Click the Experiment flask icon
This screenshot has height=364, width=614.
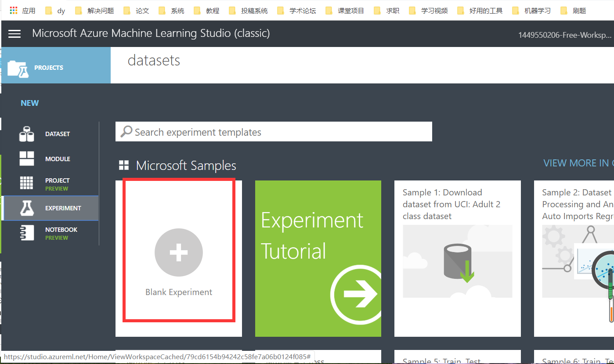click(x=27, y=208)
